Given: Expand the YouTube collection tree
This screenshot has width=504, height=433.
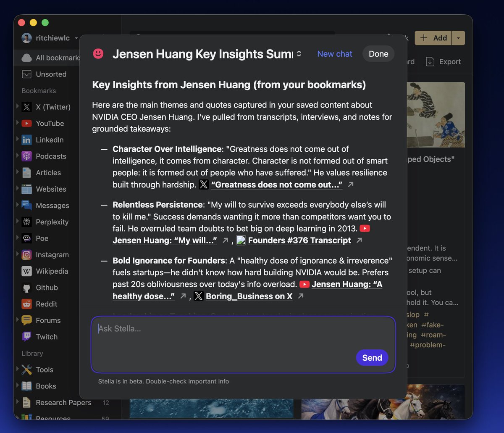Looking at the screenshot, I should (x=18, y=122).
